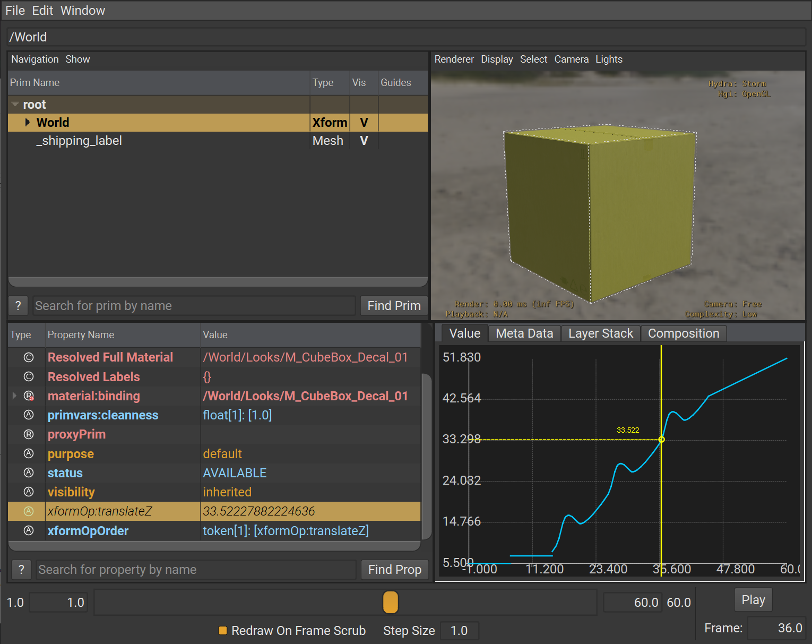Switch to the Layer Stack tab
The width and height of the screenshot is (812, 644).
[x=600, y=333]
